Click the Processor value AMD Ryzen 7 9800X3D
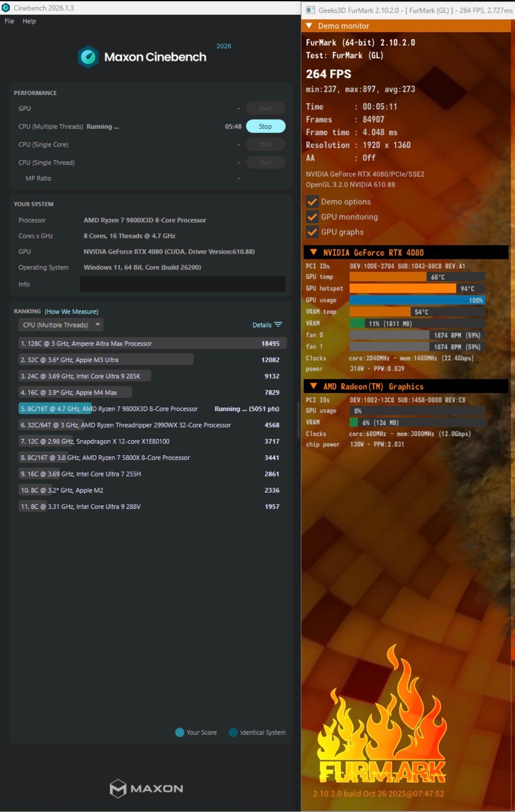The height and width of the screenshot is (812, 515). pos(145,220)
